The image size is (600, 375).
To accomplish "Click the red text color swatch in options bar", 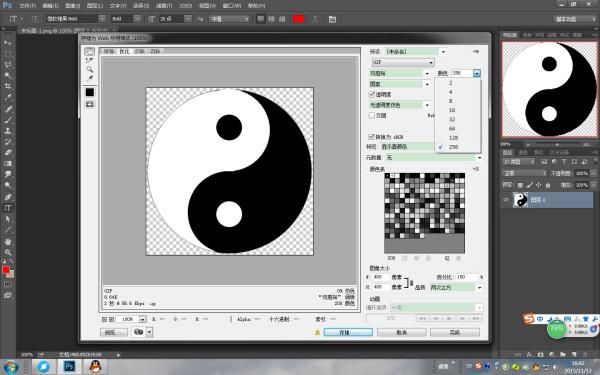I will [298, 19].
